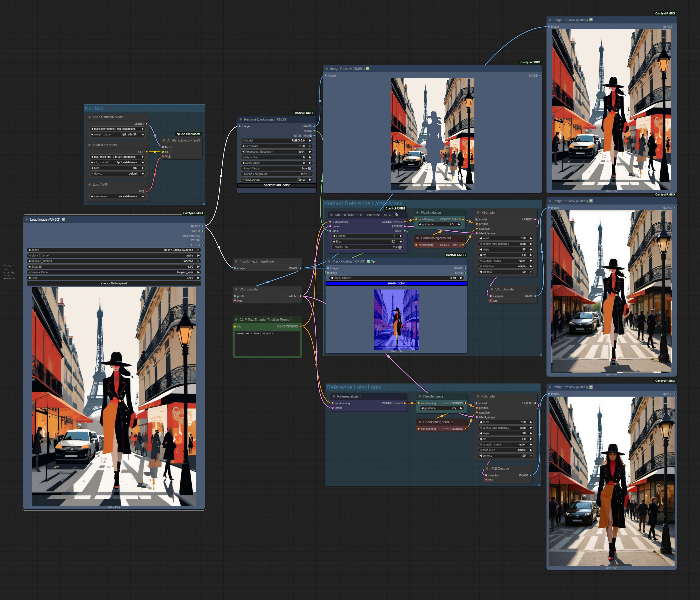This screenshot has height=600, width=700.
Task: Toggle Mask Only in Kontext Reference Latent Mask
Action: pos(400,247)
